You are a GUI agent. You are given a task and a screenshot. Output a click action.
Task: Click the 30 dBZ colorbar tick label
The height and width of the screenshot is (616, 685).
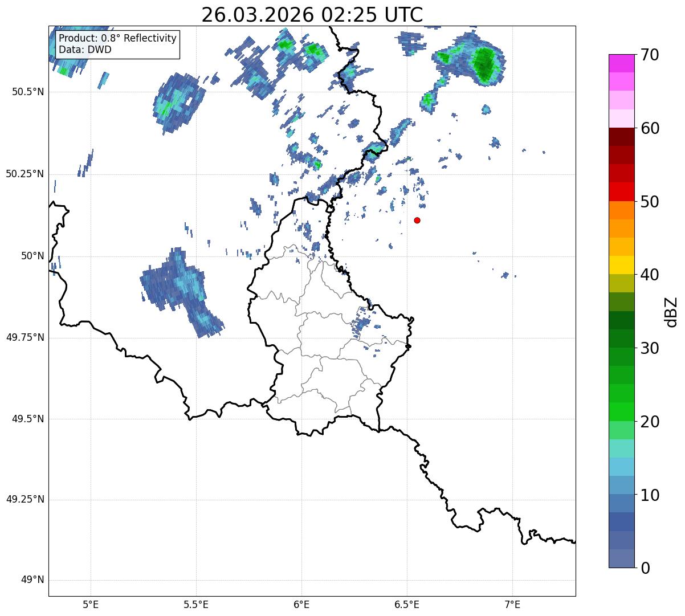point(650,348)
